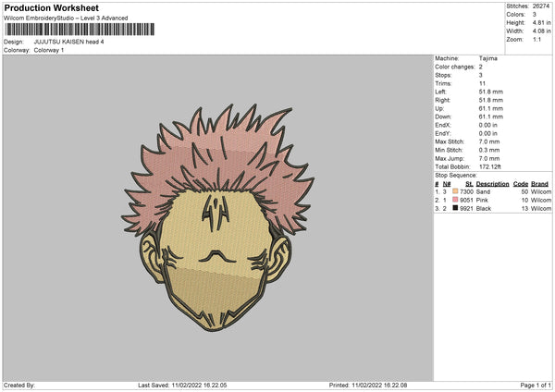Click the 'Sand' description text

[x=483, y=191]
